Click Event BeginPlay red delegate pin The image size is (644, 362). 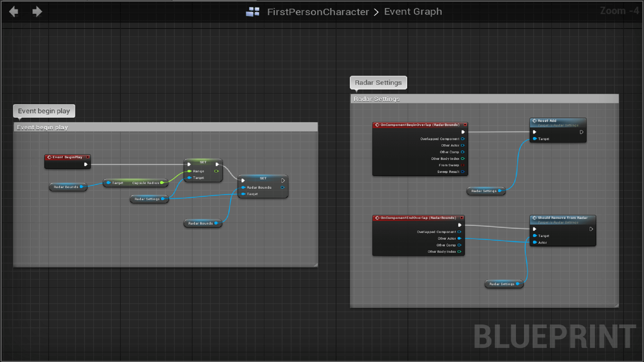(88, 157)
